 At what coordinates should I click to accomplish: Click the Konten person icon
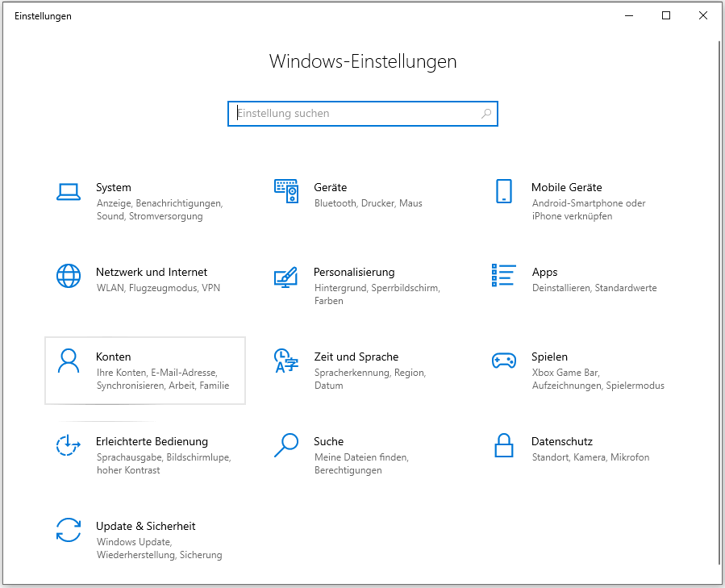tap(69, 361)
